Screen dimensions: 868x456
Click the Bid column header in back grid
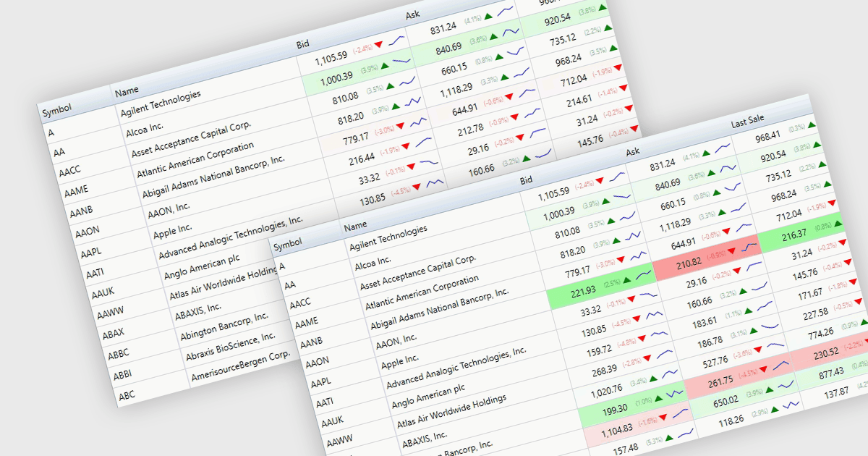(x=303, y=45)
